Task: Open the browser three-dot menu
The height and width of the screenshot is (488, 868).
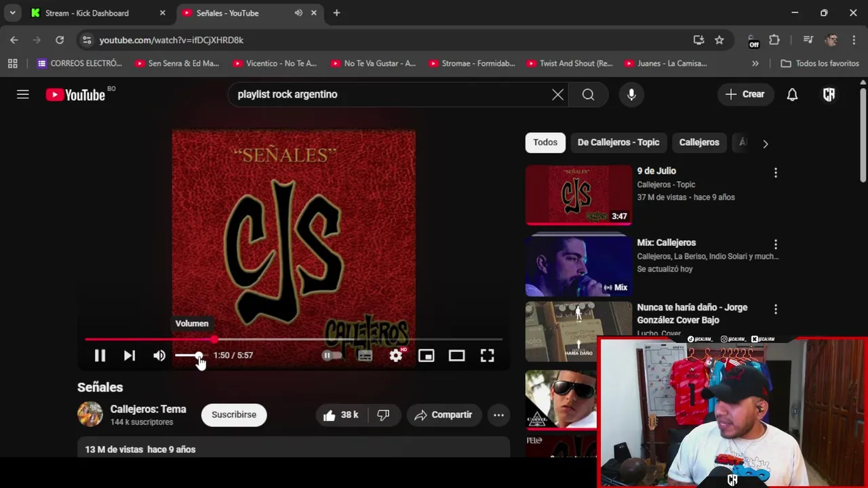Action: click(x=853, y=40)
